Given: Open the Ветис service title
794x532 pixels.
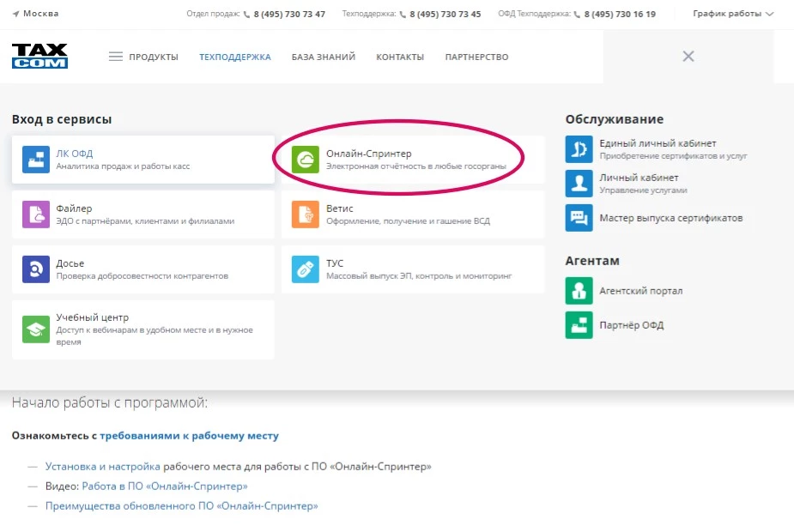Looking at the screenshot, I should 340,209.
